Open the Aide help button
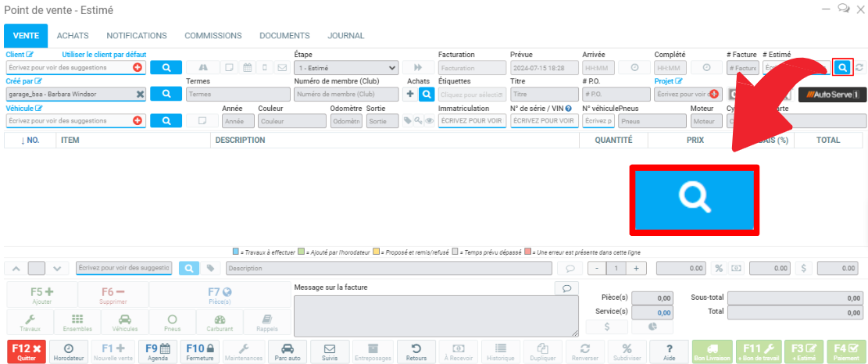 click(669, 352)
